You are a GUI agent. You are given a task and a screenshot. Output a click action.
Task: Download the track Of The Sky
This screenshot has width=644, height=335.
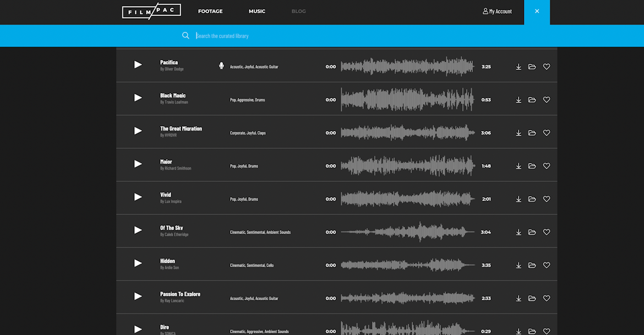point(518,232)
